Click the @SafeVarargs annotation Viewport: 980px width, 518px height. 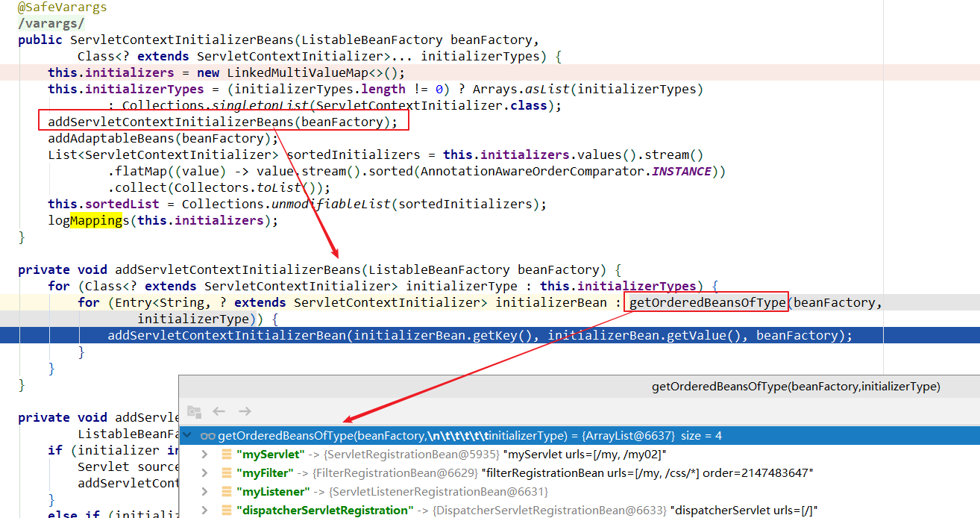pos(63,7)
